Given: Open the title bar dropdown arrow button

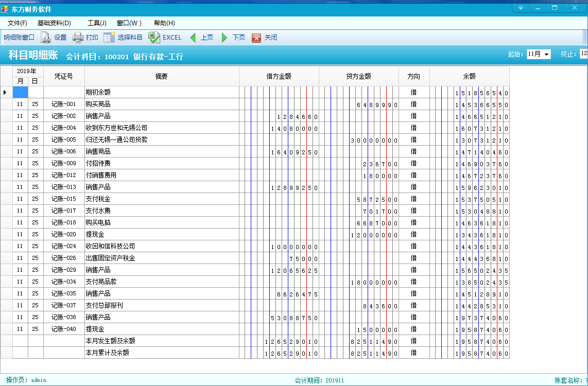Looking at the screenshot, I should coord(521,8).
